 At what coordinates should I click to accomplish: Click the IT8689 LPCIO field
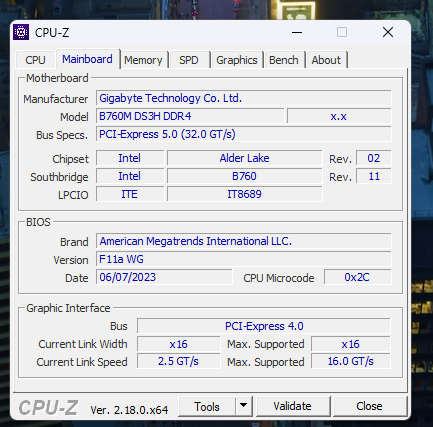(244, 194)
